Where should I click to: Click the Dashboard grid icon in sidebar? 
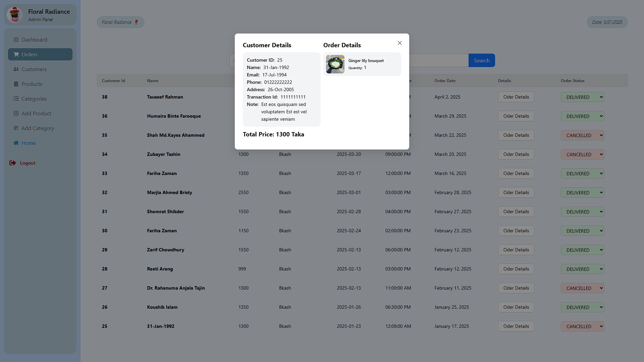(16, 40)
